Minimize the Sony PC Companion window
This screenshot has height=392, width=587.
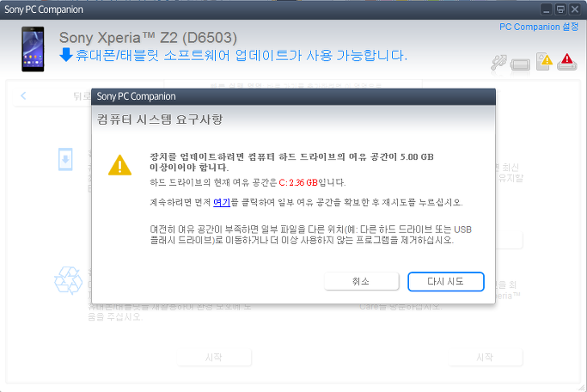click(547, 9)
